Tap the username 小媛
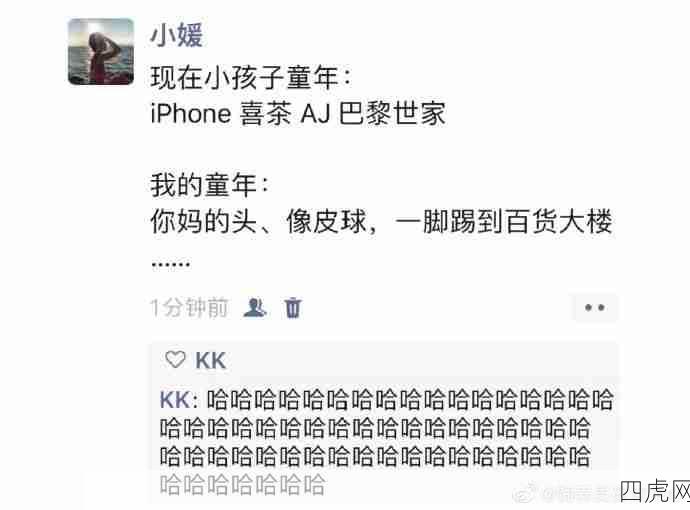This screenshot has width=690, height=510. pos(176,35)
